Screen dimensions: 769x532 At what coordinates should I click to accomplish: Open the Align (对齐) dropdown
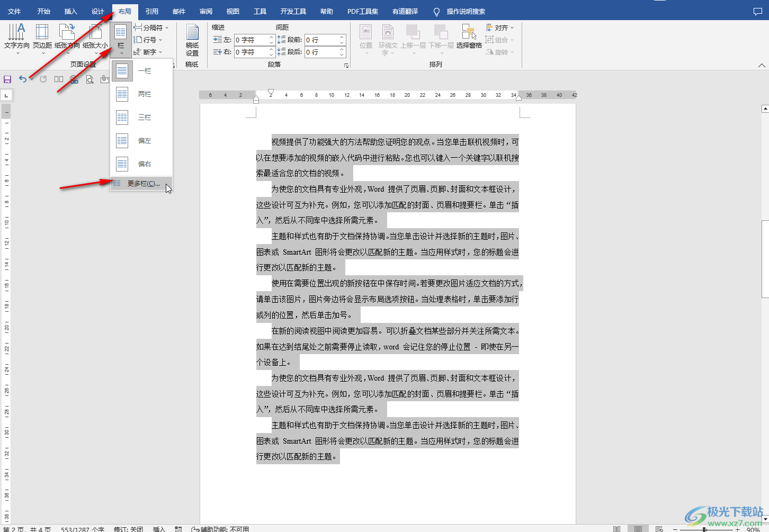[x=500, y=28]
